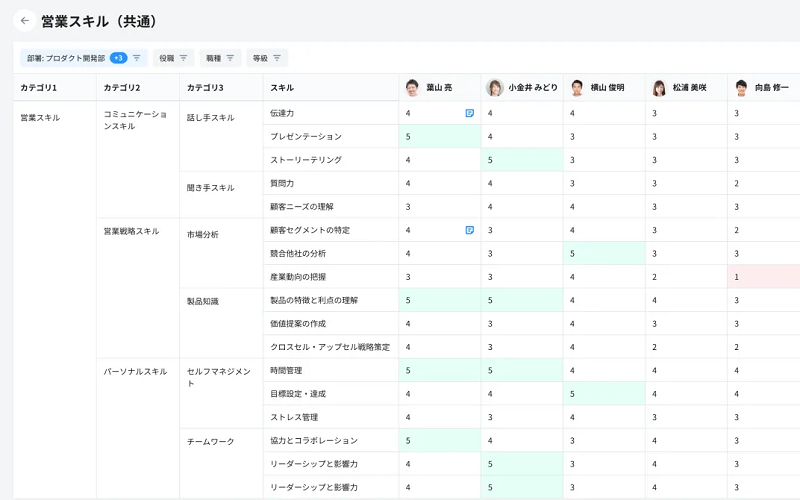Click 葉山 亮 avatar picture
800x500 pixels.
coord(412,88)
